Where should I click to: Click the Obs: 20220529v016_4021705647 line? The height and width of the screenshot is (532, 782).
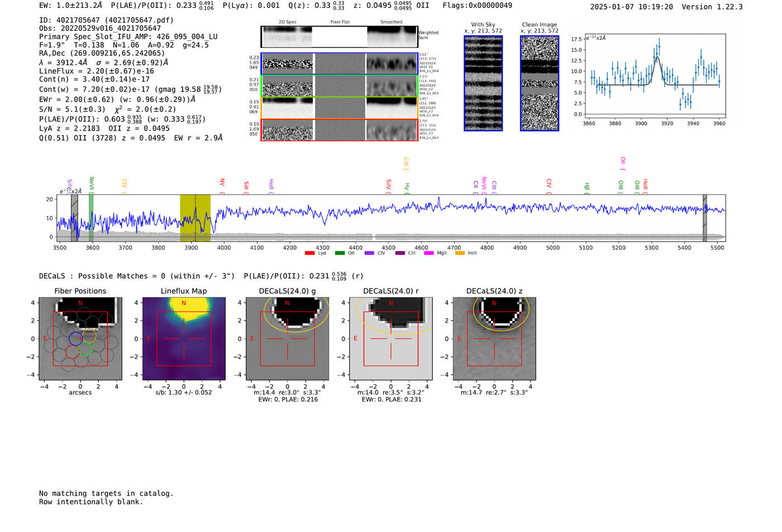[100, 28]
